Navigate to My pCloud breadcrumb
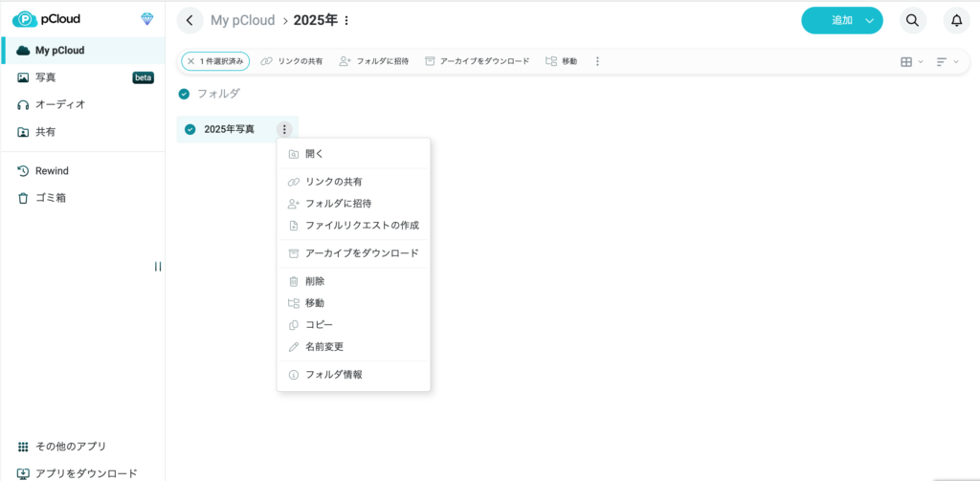980x481 pixels. (242, 20)
